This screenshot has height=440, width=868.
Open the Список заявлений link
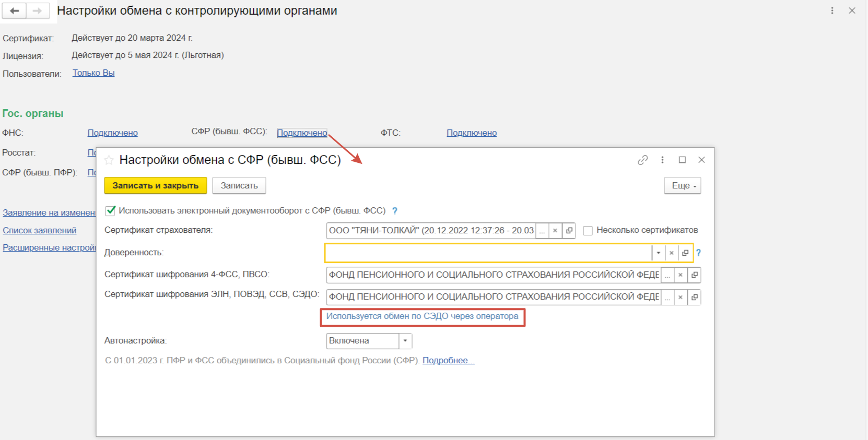[x=40, y=231]
